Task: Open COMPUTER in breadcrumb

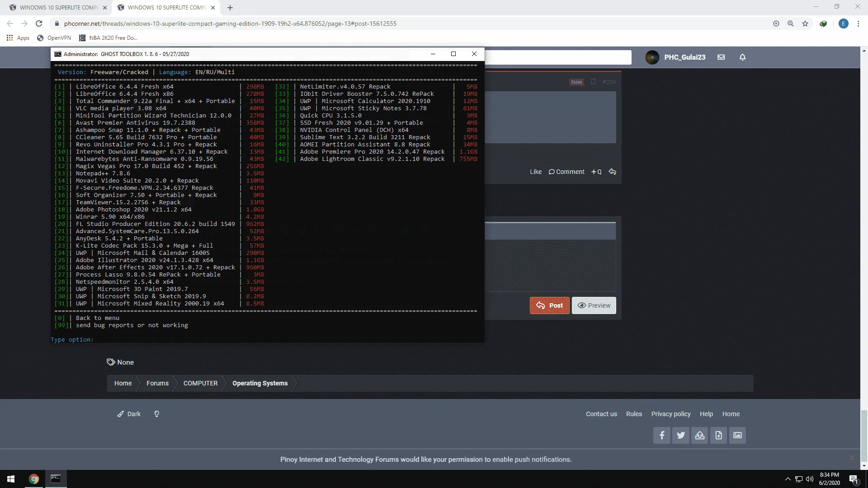Action: (200, 383)
